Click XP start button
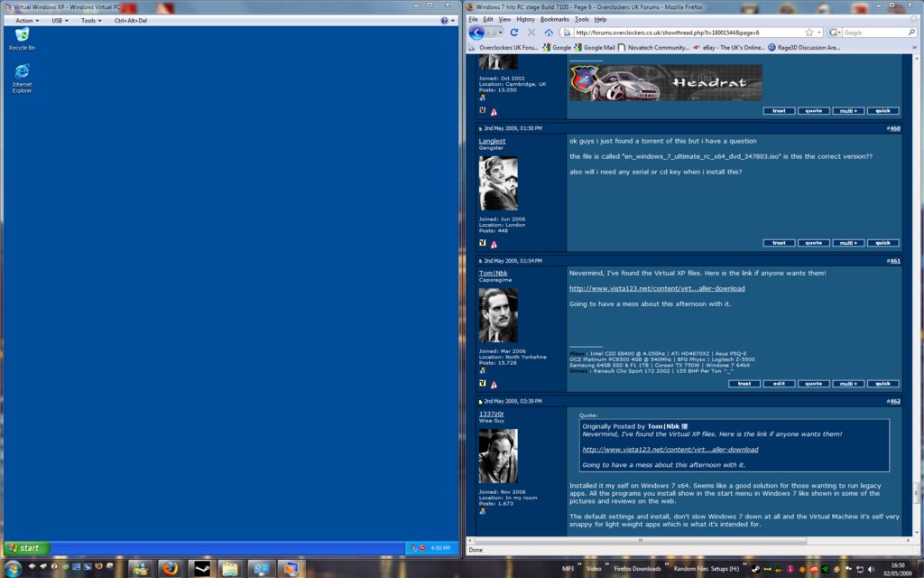The height and width of the screenshot is (578, 924). click(x=27, y=548)
